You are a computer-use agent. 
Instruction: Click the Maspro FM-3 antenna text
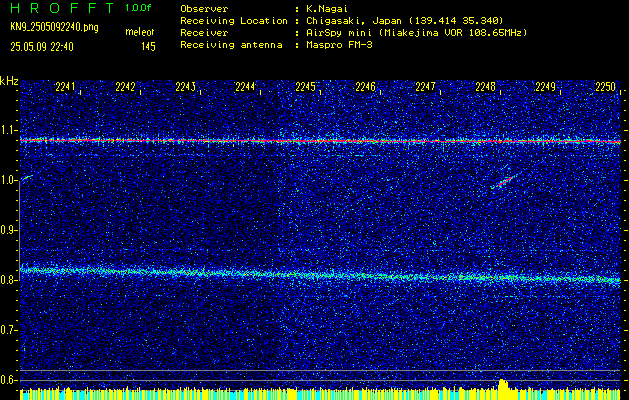click(339, 45)
